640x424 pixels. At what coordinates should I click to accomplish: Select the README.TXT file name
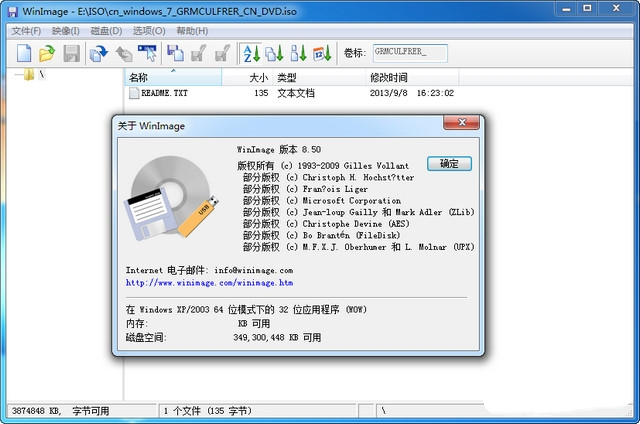pos(164,93)
